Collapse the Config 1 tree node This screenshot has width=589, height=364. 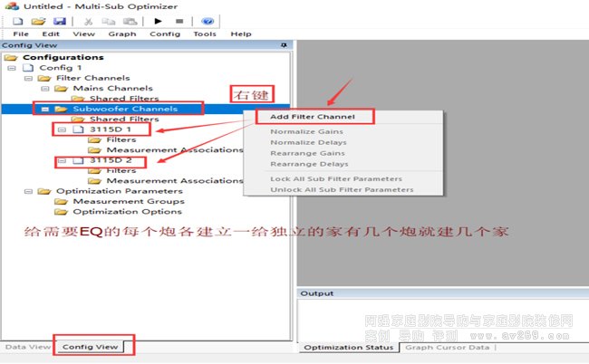coord(11,68)
